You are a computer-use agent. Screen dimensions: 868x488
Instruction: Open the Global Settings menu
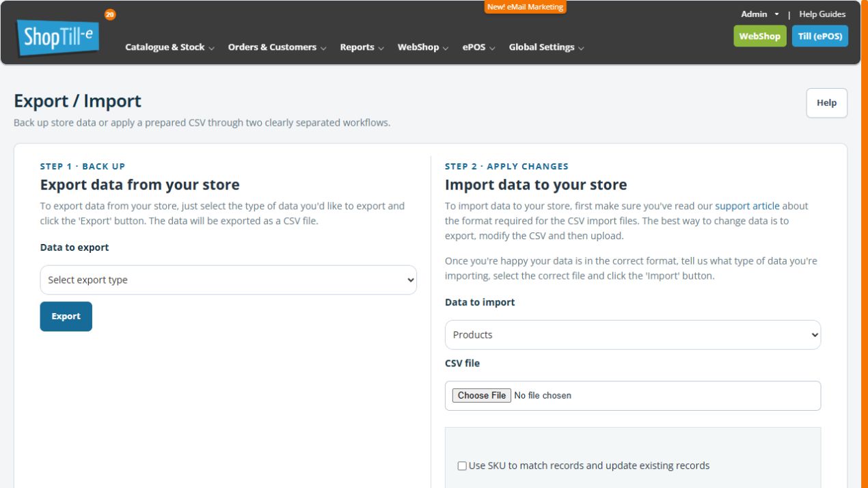546,47
